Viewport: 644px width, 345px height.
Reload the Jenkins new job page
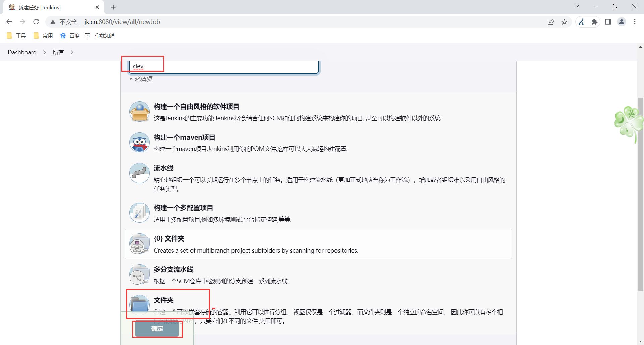tap(36, 22)
